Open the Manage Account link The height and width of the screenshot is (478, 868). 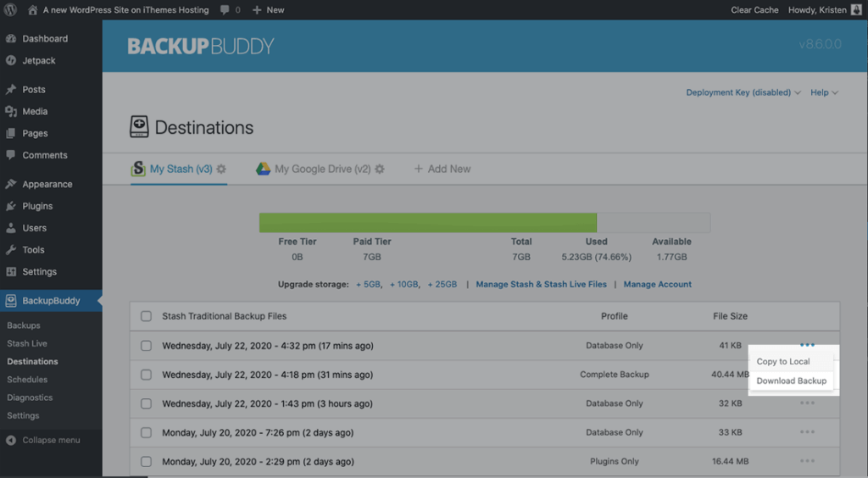tap(658, 285)
